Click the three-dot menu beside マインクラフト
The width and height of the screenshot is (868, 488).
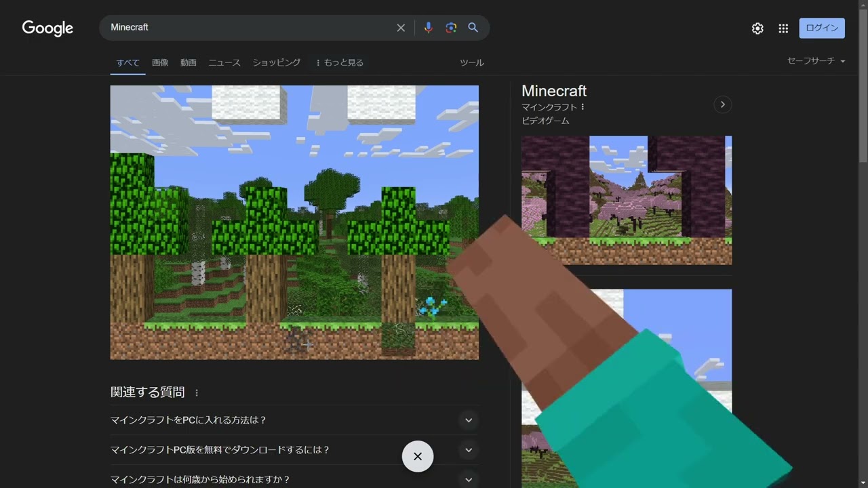583,107
